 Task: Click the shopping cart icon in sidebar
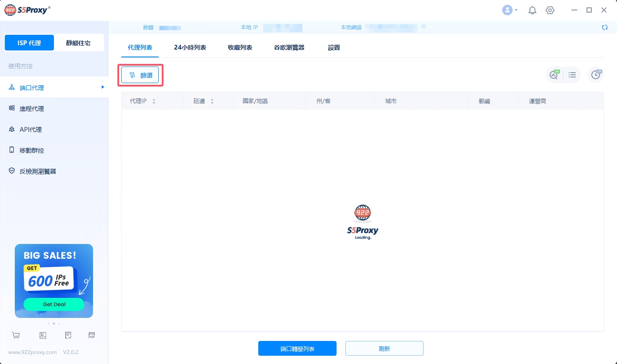pyautogui.click(x=16, y=335)
